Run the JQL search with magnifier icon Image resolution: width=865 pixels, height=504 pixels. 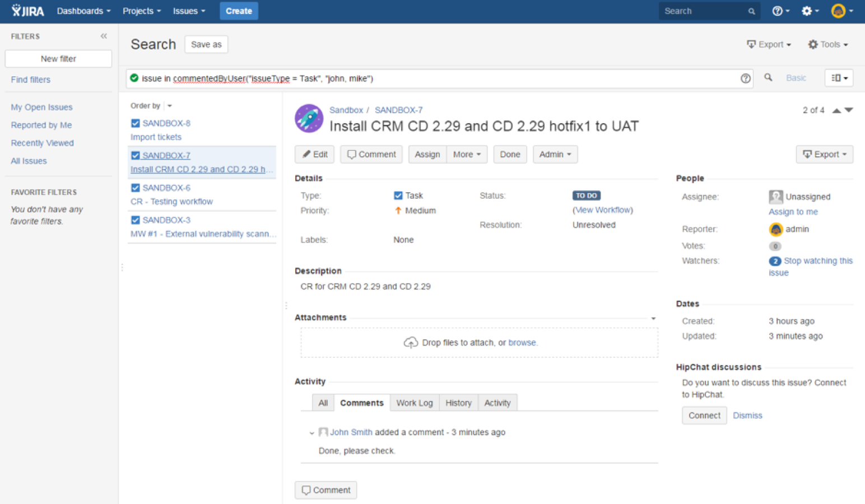coord(768,78)
